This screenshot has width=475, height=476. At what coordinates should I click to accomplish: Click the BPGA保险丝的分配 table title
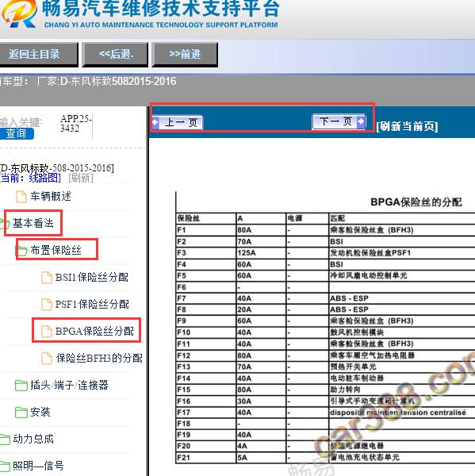pyautogui.click(x=416, y=202)
